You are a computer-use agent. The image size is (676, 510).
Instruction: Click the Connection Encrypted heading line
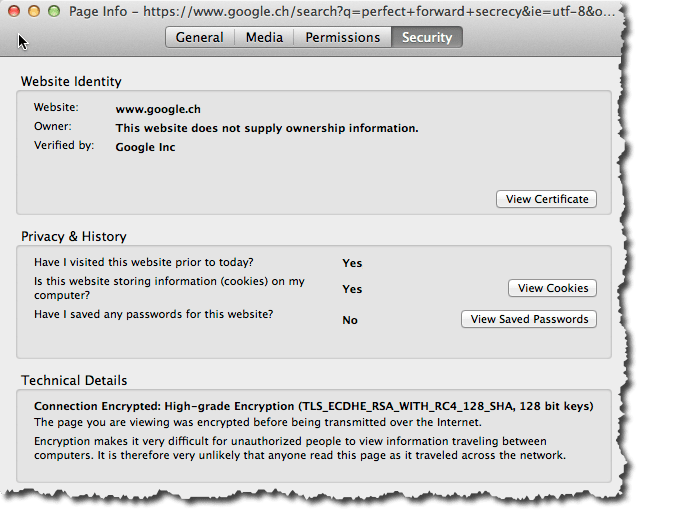[x=313, y=406]
